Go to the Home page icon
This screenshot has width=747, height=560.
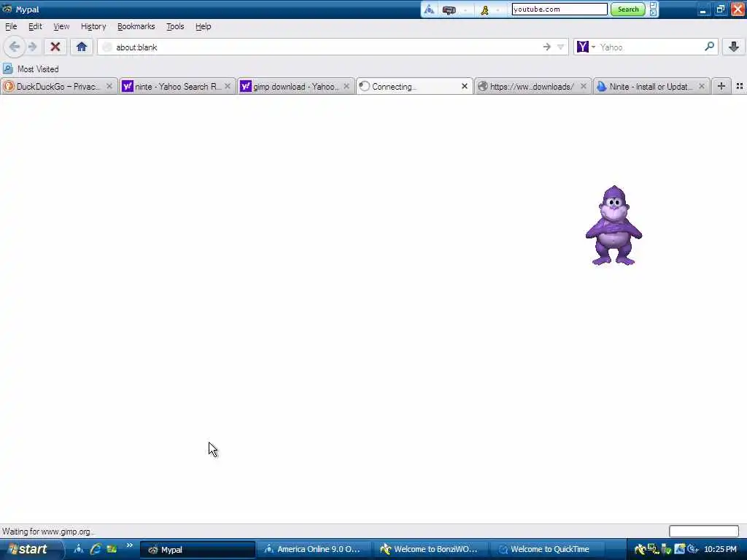pyautogui.click(x=82, y=47)
